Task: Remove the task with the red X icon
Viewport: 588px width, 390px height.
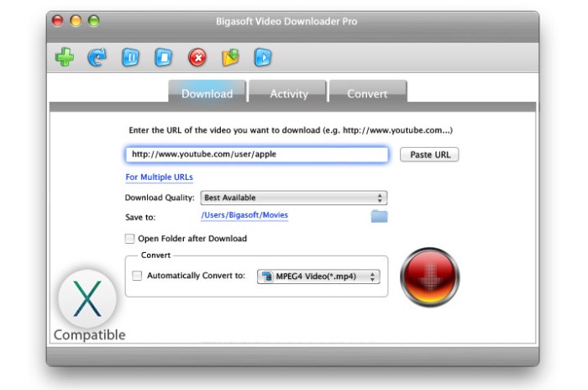Action: [x=197, y=57]
